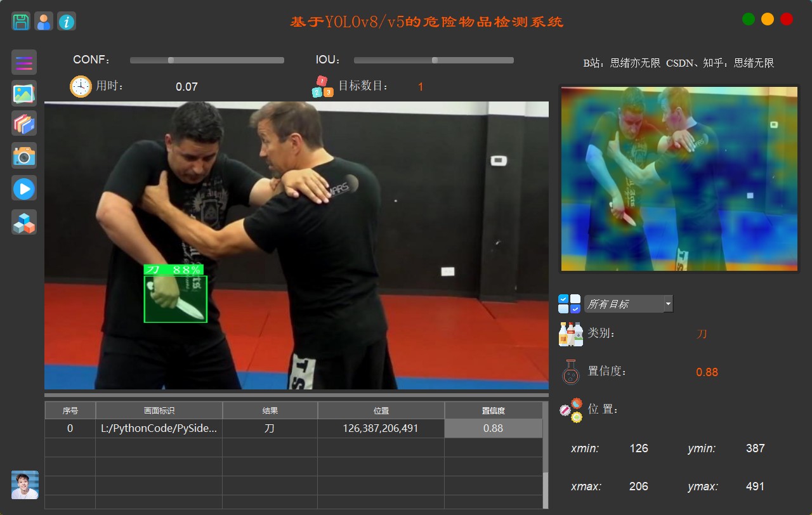Viewport: 812px width, 515px height.
Task: Open the image detection tool
Action: point(23,93)
